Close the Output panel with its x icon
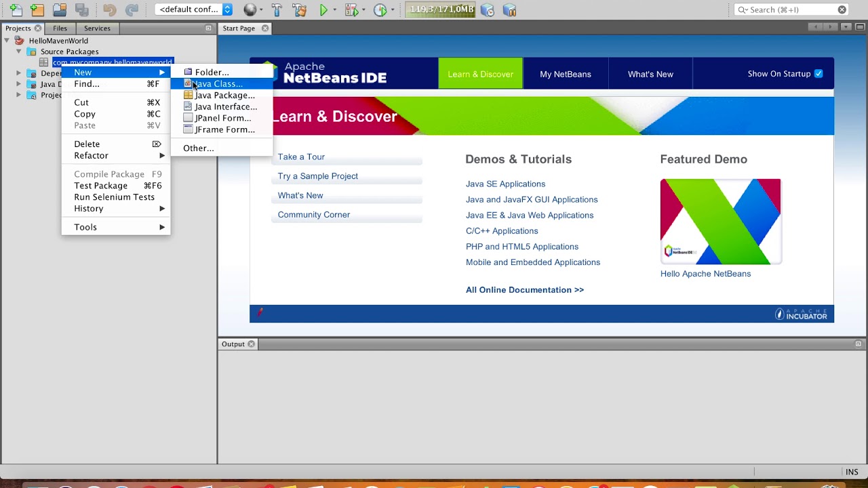 tap(251, 344)
